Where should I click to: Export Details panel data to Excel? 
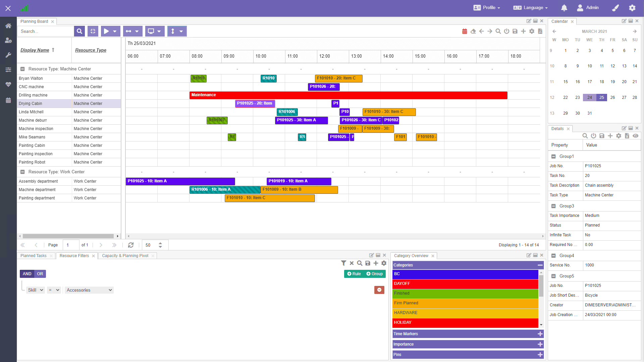point(627,136)
